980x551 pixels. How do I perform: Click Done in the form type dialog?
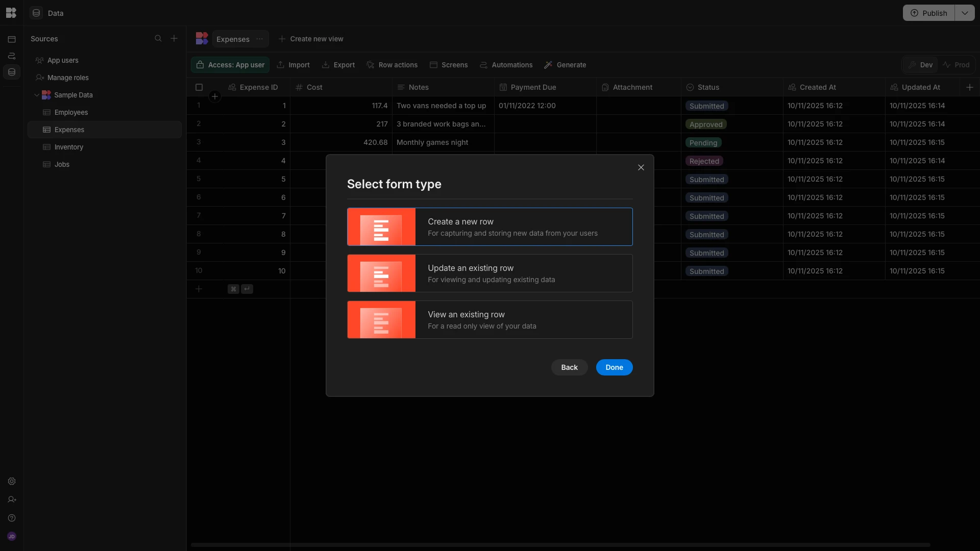614,367
